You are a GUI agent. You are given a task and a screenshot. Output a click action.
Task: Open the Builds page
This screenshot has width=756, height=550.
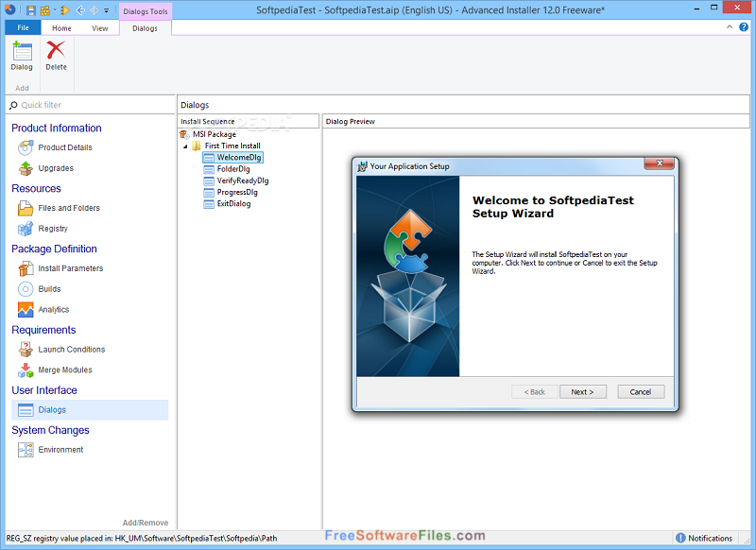coord(49,289)
